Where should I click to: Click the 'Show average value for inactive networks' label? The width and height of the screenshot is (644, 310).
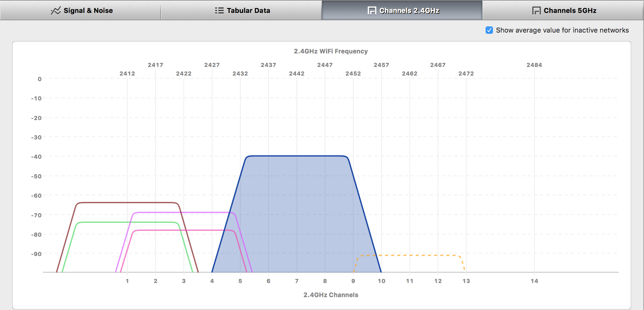click(x=562, y=30)
